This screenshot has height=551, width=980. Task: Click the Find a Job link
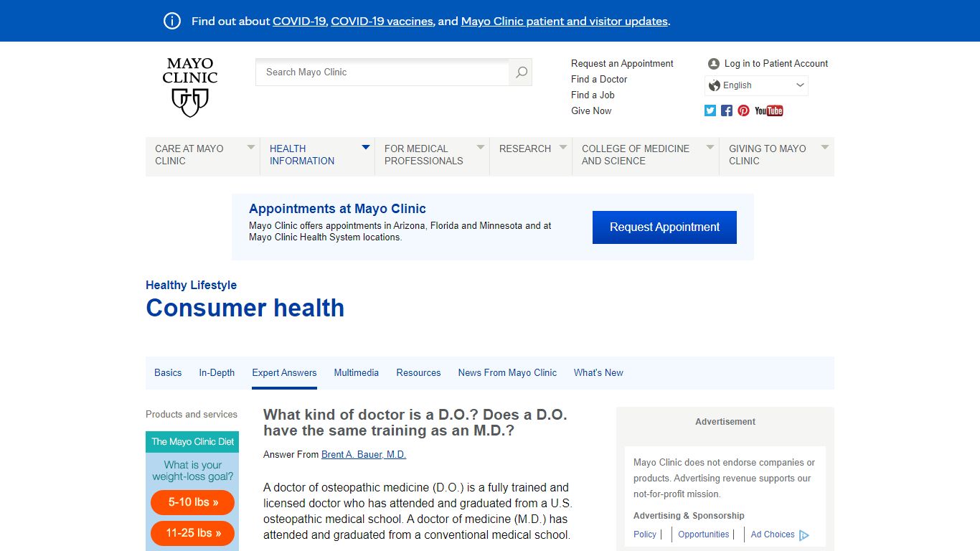coord(593,95)
